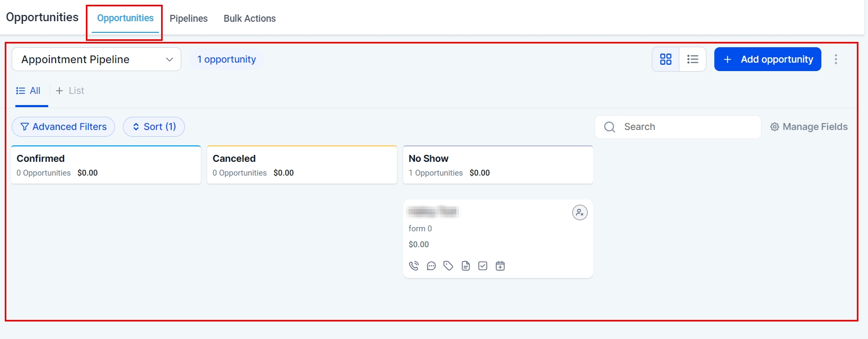Open Advanced Filters panel
This screenshot has height=339, width=868.
click(x=64, y=127)
